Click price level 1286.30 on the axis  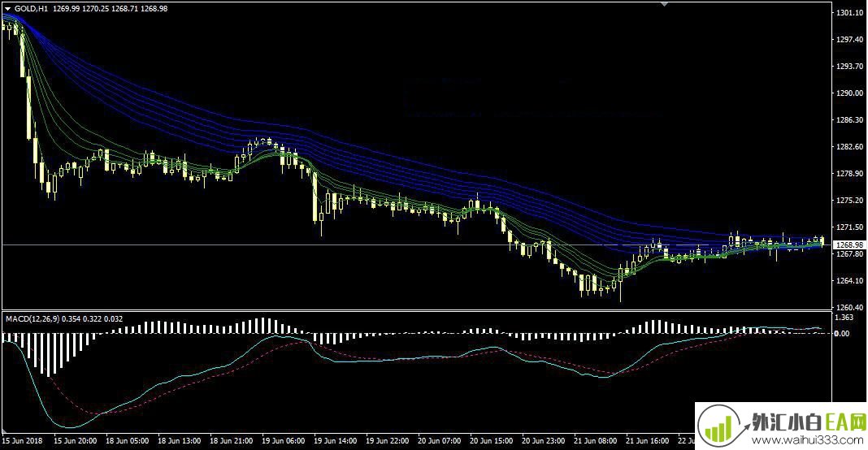851,119
